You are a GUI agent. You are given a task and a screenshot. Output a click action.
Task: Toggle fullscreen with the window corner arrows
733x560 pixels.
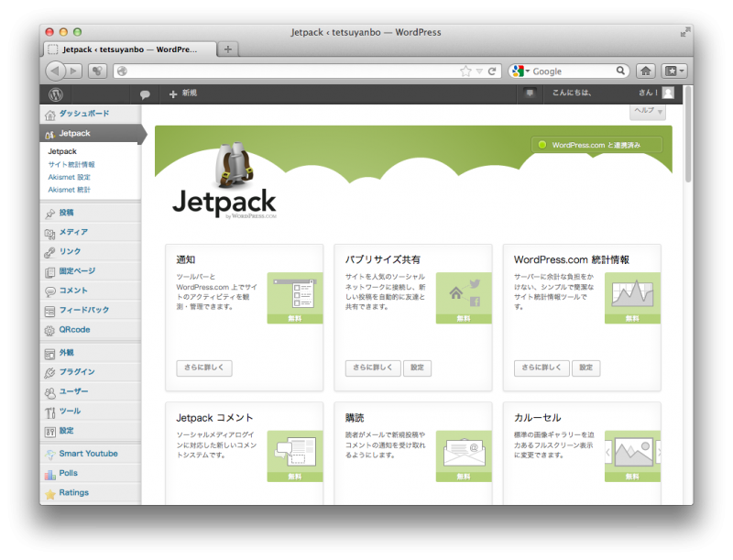pyautogui.click(x=684, y=32)
